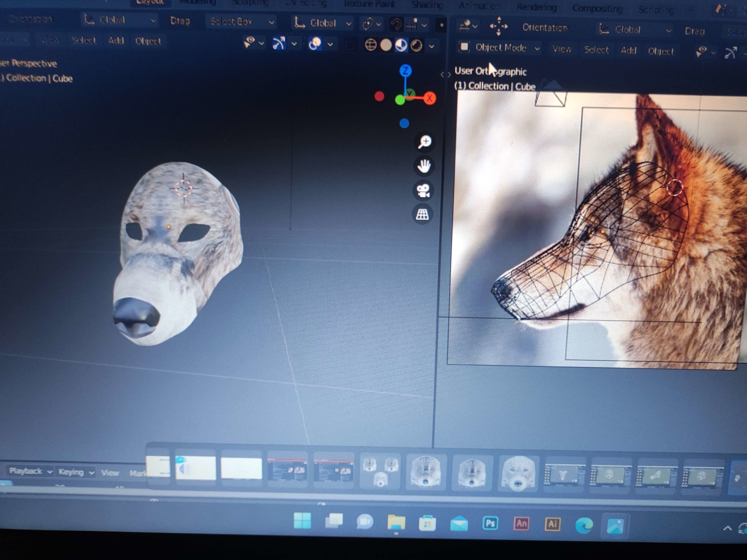Switch to Compositing workspace tab
The width and height of the screenshot is (747, 560).
[598, 9]
